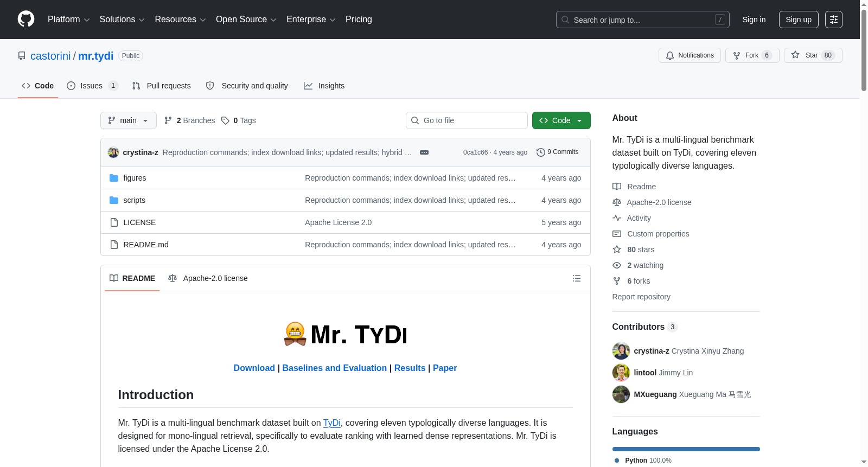This screenshot has height=467, width=868.
Task: Switch to the Issues tab
Action: coord(92,86)
